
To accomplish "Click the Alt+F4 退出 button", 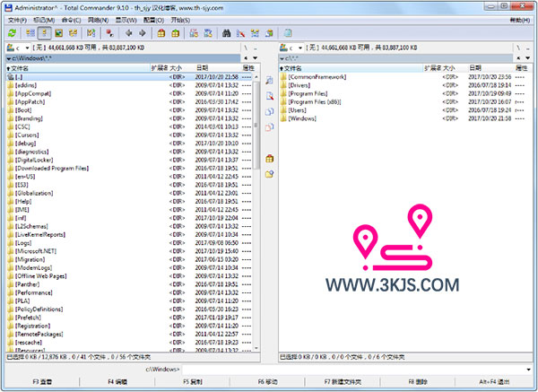I will tap(494, 382).
